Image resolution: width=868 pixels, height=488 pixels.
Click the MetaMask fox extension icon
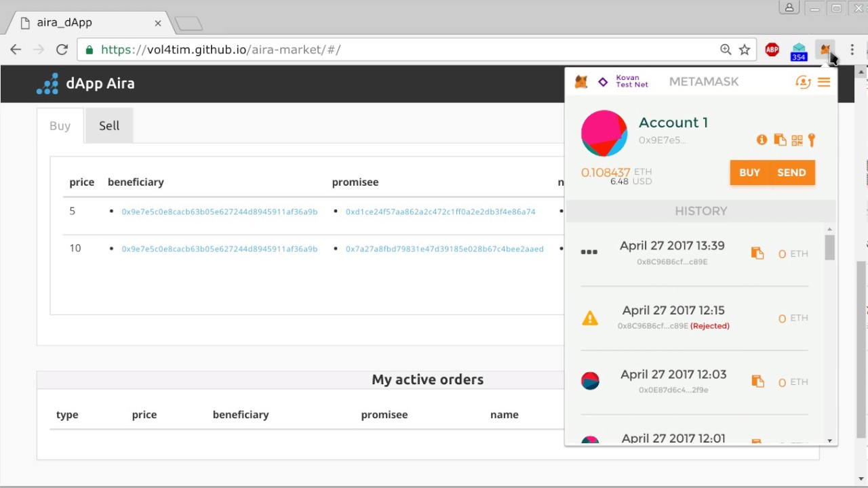pyautogui.click(x=825, y=49)
